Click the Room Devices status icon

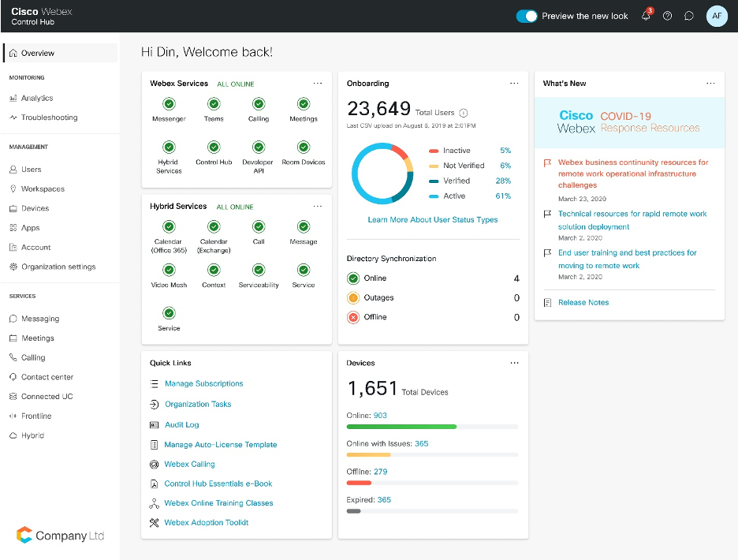[x=304, y=147]
